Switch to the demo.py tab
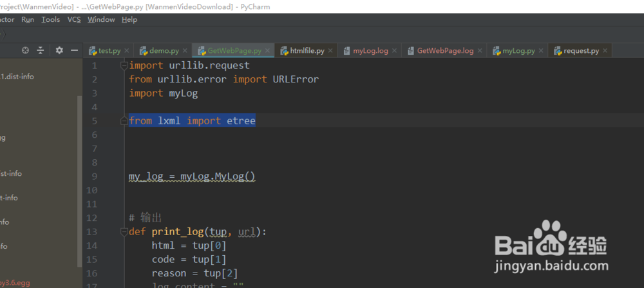 click(x=164, y=51)
